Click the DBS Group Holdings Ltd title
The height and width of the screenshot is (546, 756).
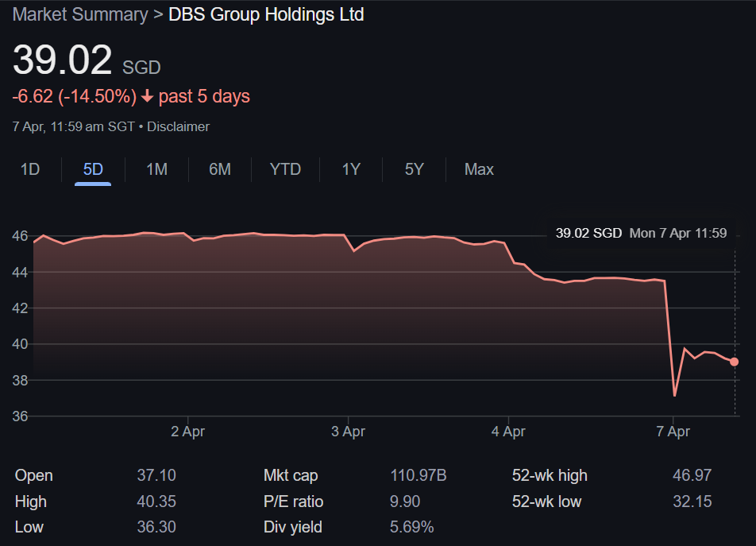[266, 14]
